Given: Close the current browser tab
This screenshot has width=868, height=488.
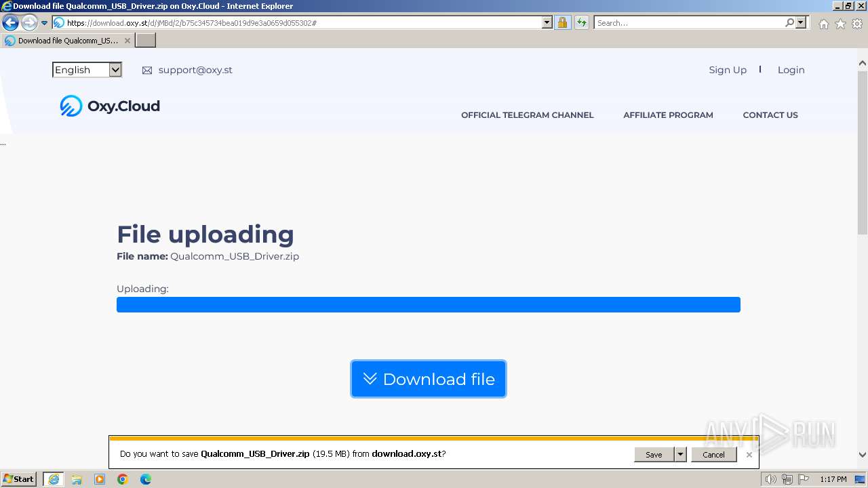Looking at the screenshot, I should pos(127,41).
